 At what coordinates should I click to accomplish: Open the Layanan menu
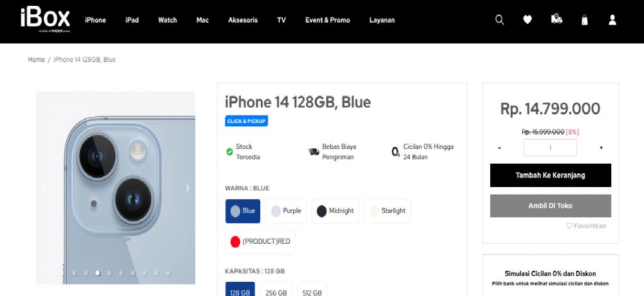(x=382, y=20)
